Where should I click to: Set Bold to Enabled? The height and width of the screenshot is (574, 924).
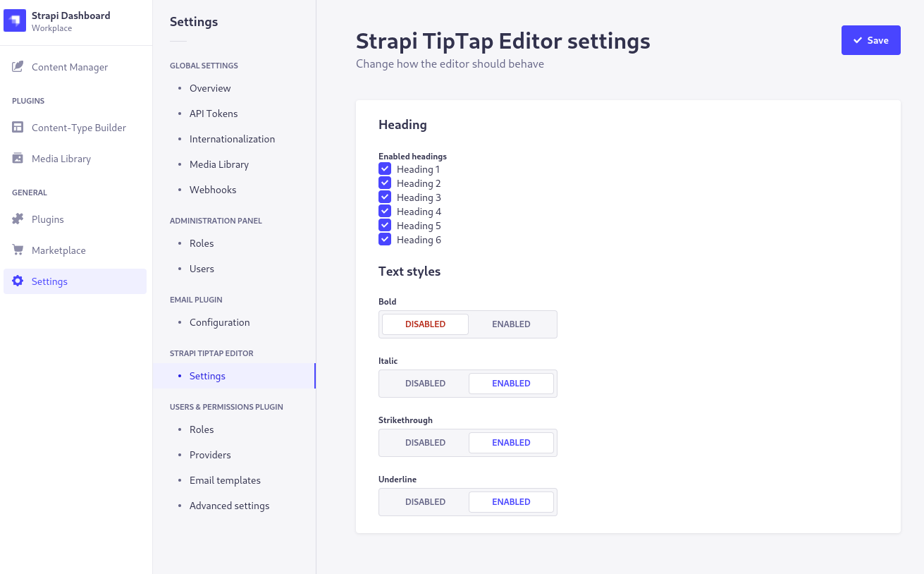(x=511, y=324)
